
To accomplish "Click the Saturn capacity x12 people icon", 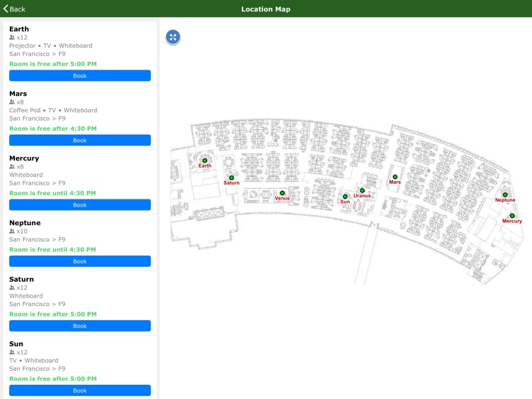I will pos(12,288).
